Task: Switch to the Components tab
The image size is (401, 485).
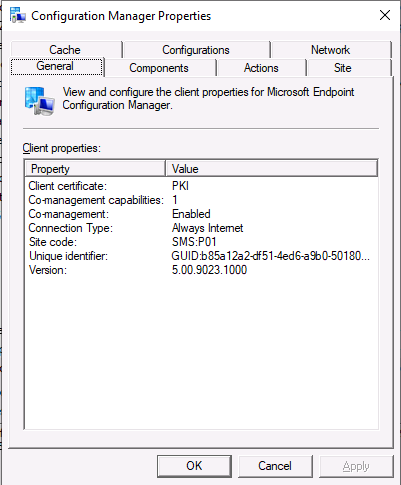Action: 159,68
